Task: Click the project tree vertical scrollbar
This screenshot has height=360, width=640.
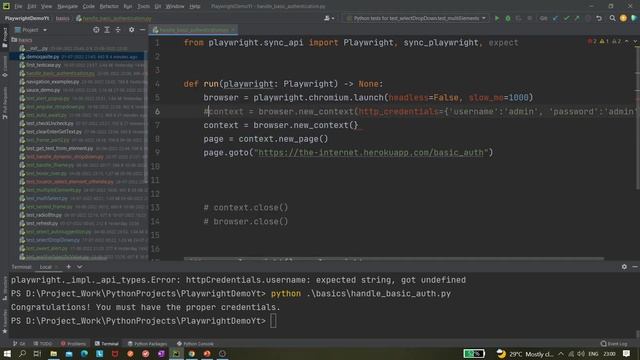Action: click(146, 118)
